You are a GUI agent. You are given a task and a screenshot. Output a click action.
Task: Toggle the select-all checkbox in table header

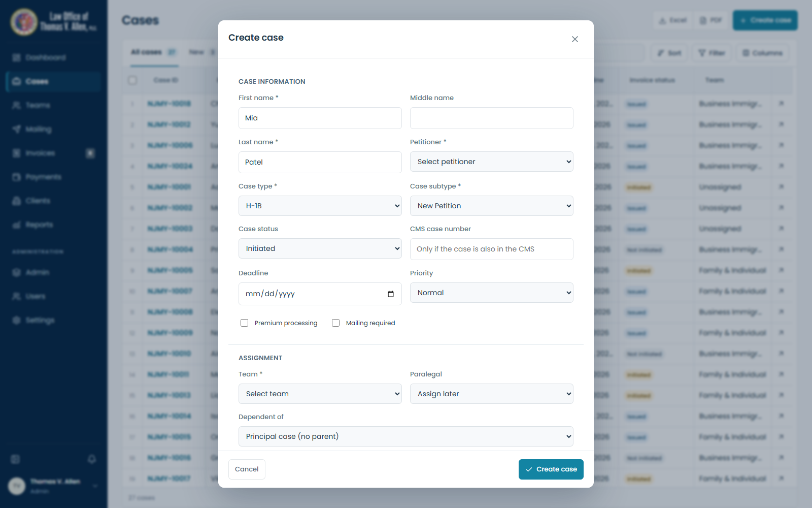tap(132, 80)
